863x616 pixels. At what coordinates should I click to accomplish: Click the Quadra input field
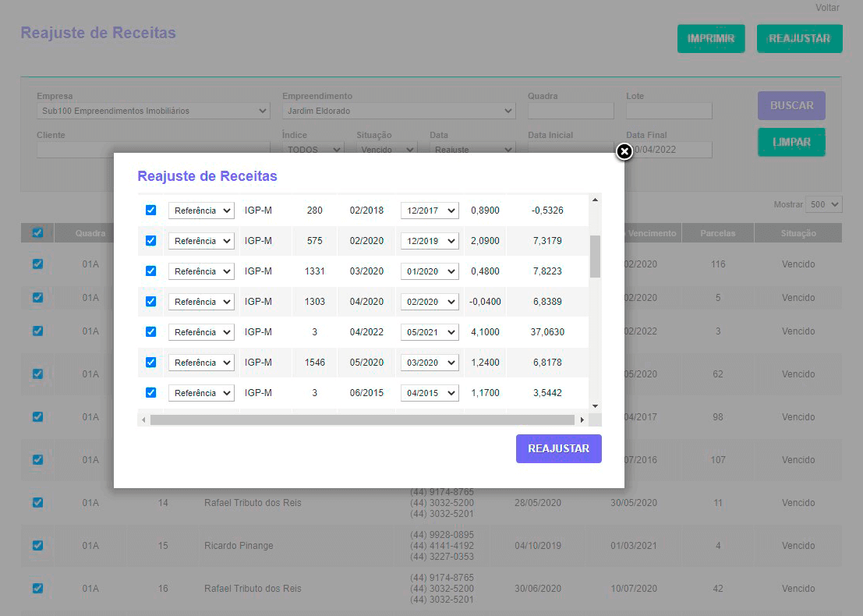pos(571,111)
